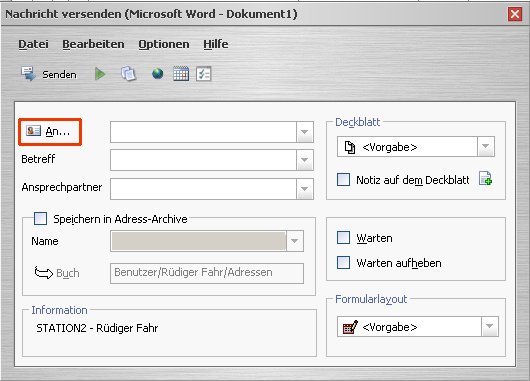Expand the Name dropdown arrow
530x381 pixels.
[294, 241]
